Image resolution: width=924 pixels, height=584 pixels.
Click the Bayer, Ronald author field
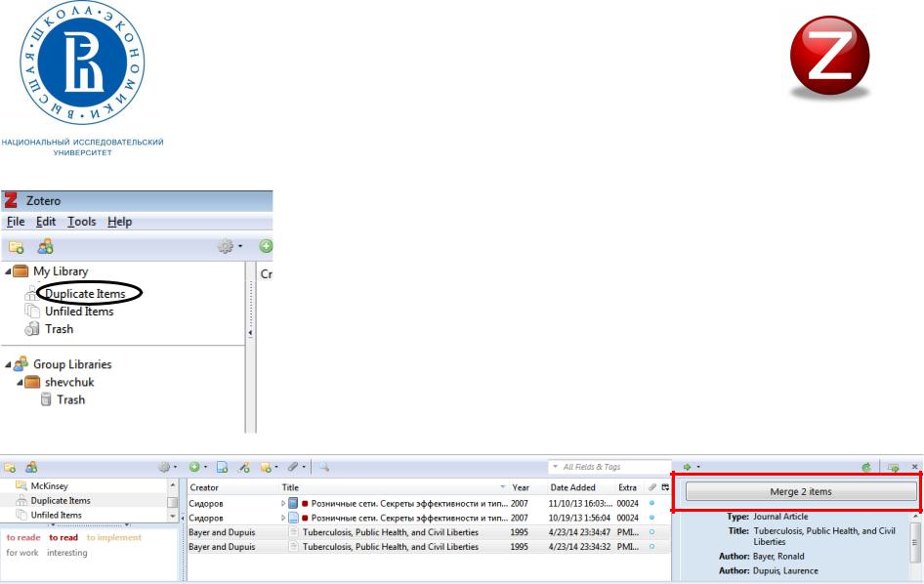click(777, 557)
